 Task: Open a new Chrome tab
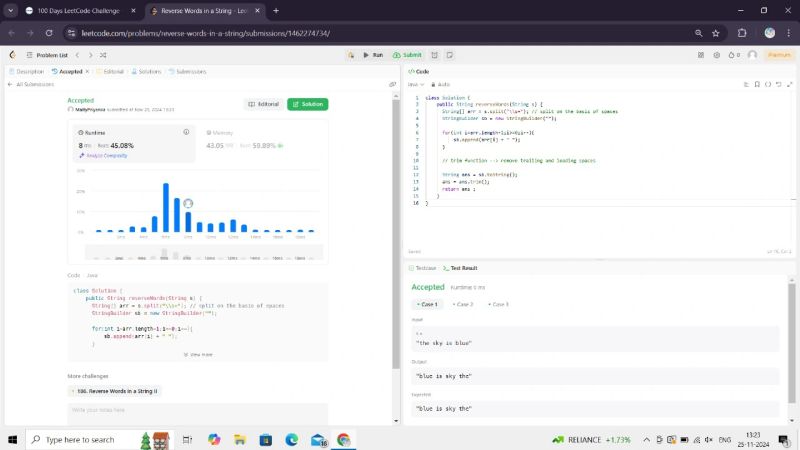276,10
